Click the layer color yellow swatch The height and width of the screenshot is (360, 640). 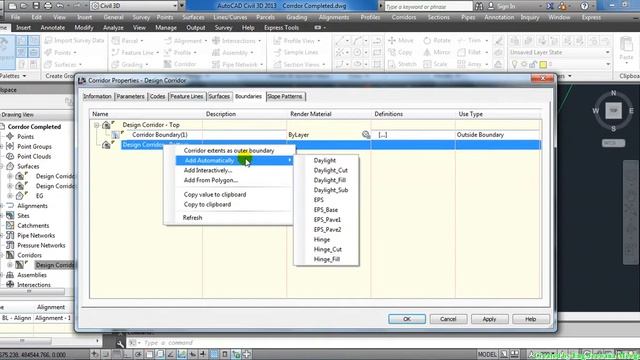[x=543, y=64]
